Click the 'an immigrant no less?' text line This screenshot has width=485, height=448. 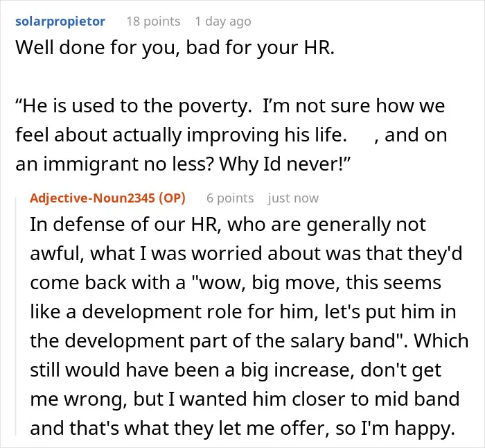tap(183, 164)
